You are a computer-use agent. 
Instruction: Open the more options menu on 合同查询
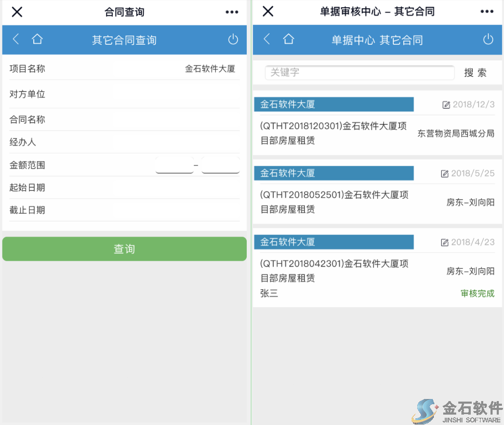[231, 11]
